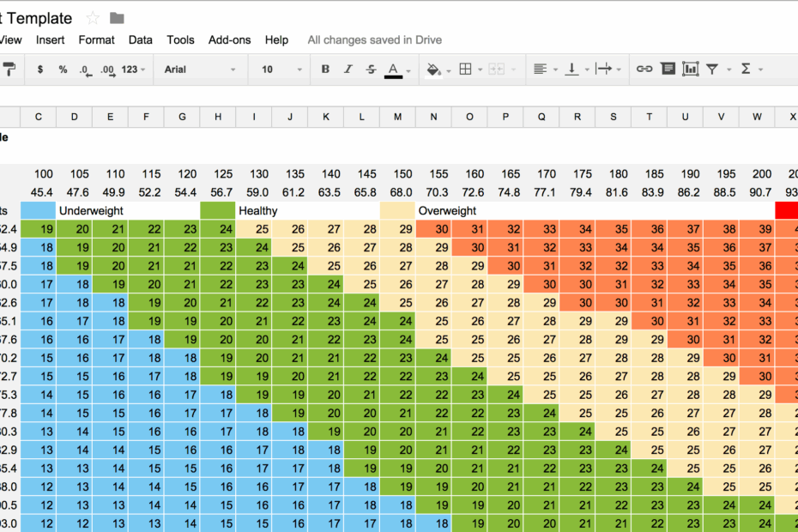Click All changes saved in Drive
The image size is (798, 532).
[x=374, y=39]
